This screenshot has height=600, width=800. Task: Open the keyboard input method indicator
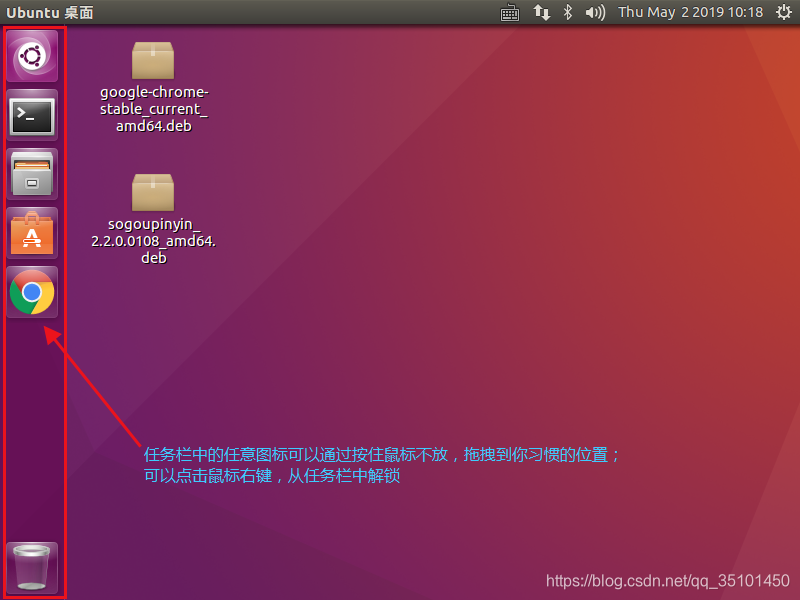tap(510, 12)
